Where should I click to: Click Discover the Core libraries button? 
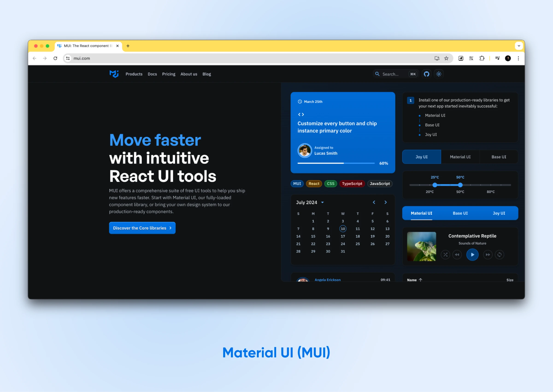[x=142, y=228]
